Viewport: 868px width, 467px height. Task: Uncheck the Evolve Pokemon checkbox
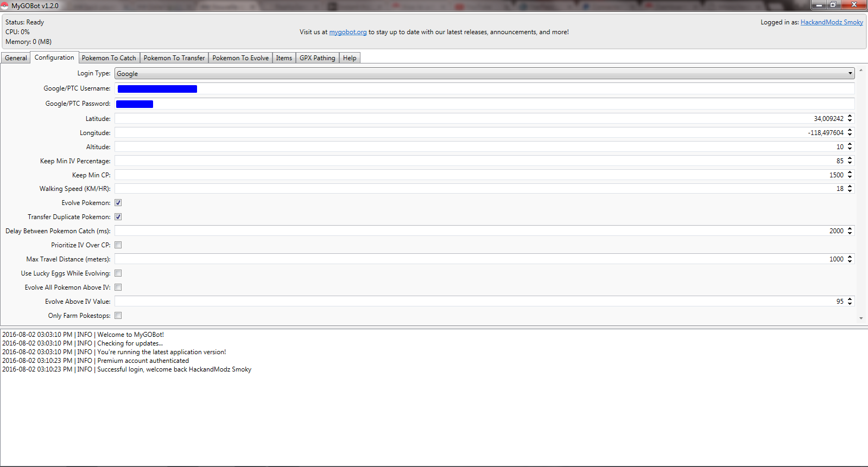pos(118,203)
